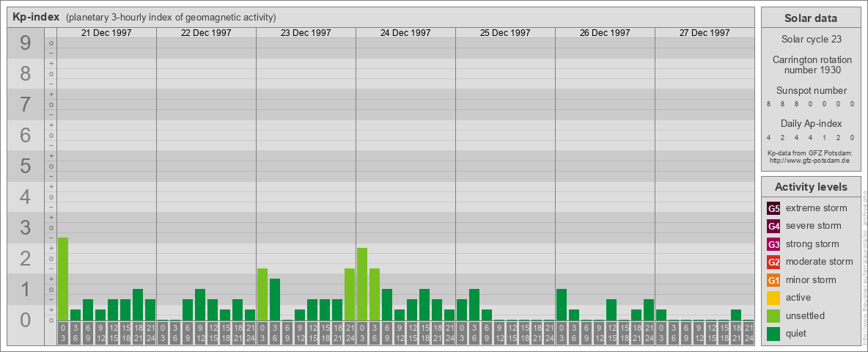Click the Kp scale value 9
The width and height of the screenshot is (868, 352).
(26, 43)
